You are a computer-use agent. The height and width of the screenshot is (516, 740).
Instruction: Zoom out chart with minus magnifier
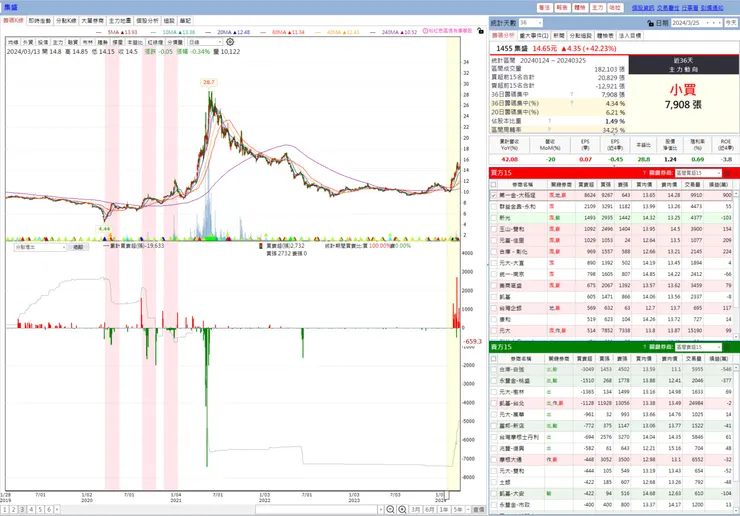tap(390, 509)
